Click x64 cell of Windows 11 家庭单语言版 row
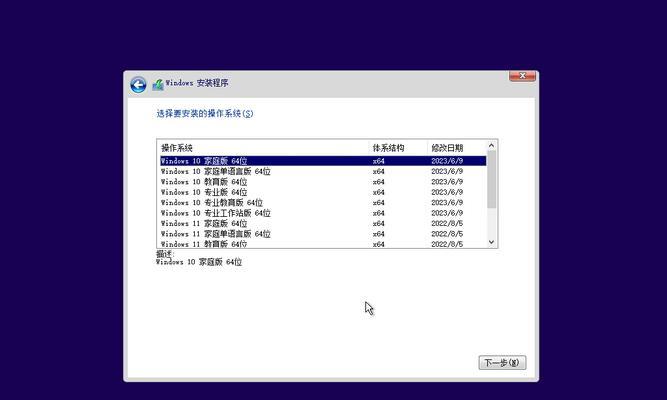 pos(379,234)
